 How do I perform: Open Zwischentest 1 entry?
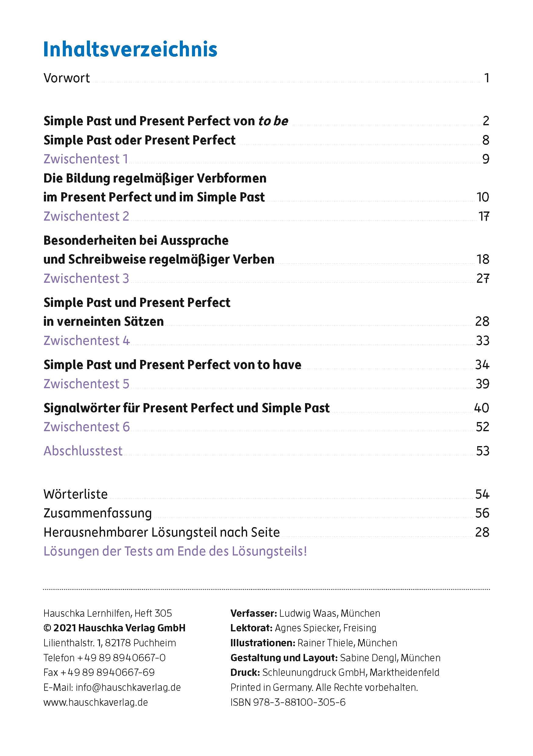86,159
